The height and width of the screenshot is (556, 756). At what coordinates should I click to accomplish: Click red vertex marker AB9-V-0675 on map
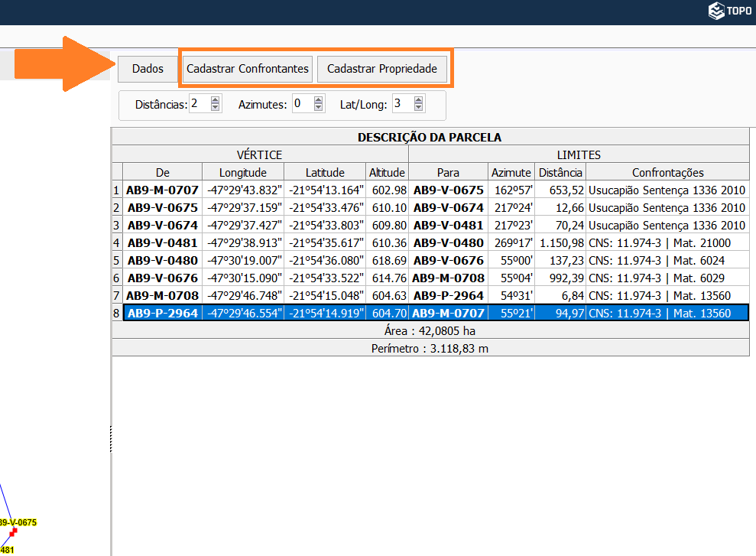(x=13, y=532)
